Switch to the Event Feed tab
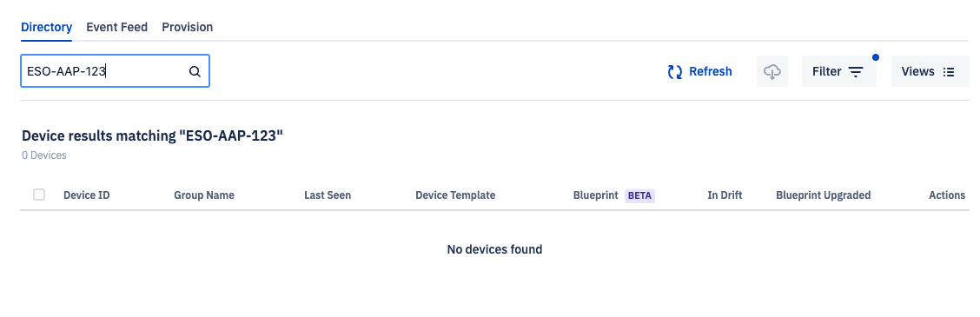The width and height of the screenshot is (980, 317). click(x=117, y=28)
